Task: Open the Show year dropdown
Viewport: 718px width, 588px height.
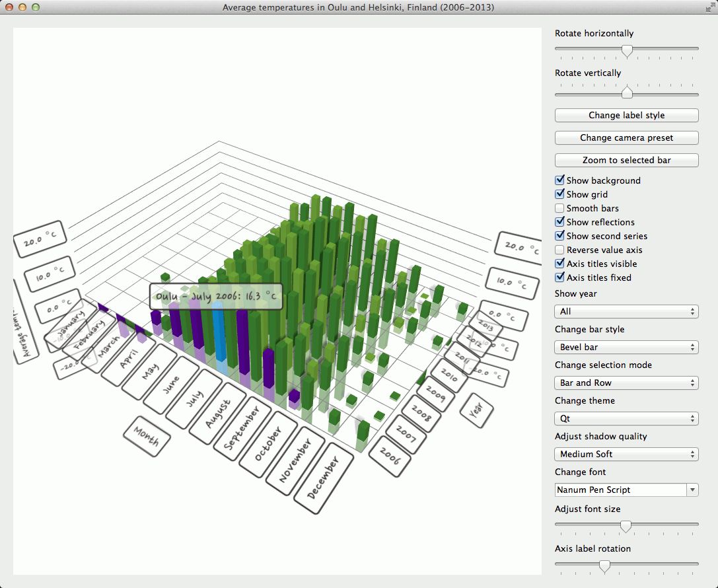Action: click(x=626, y=311)
